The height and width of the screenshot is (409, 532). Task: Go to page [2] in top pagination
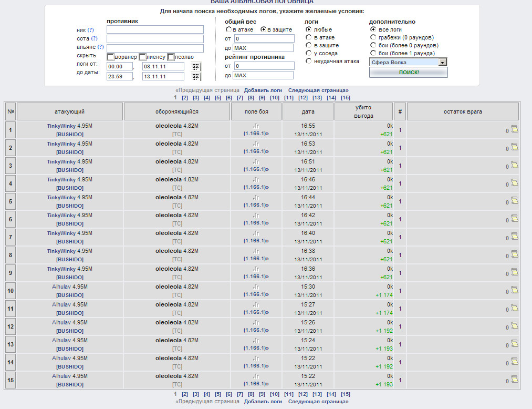click(185, 98)
